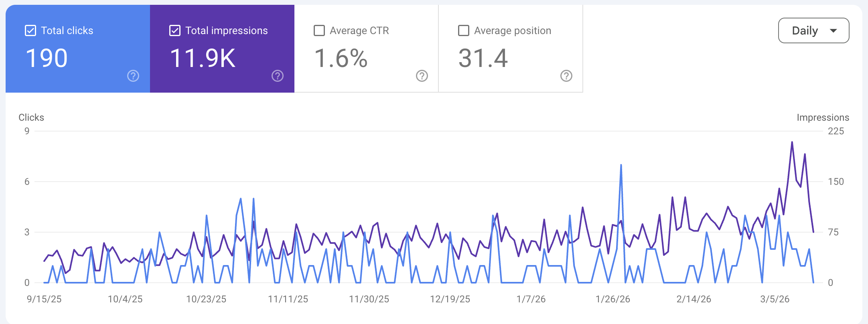Screen dimensions: 868x324
Task: Click the Impressions axis title
Action: (823, 117)
